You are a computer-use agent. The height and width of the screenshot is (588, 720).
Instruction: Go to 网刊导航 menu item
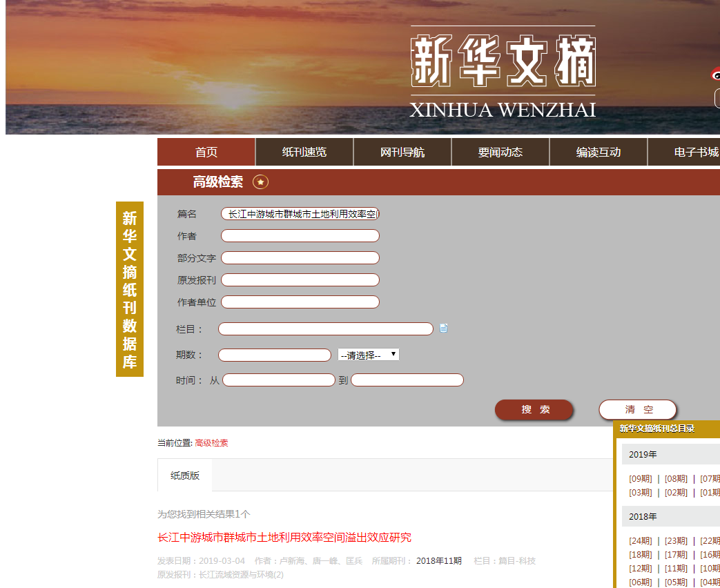[402, 152]
